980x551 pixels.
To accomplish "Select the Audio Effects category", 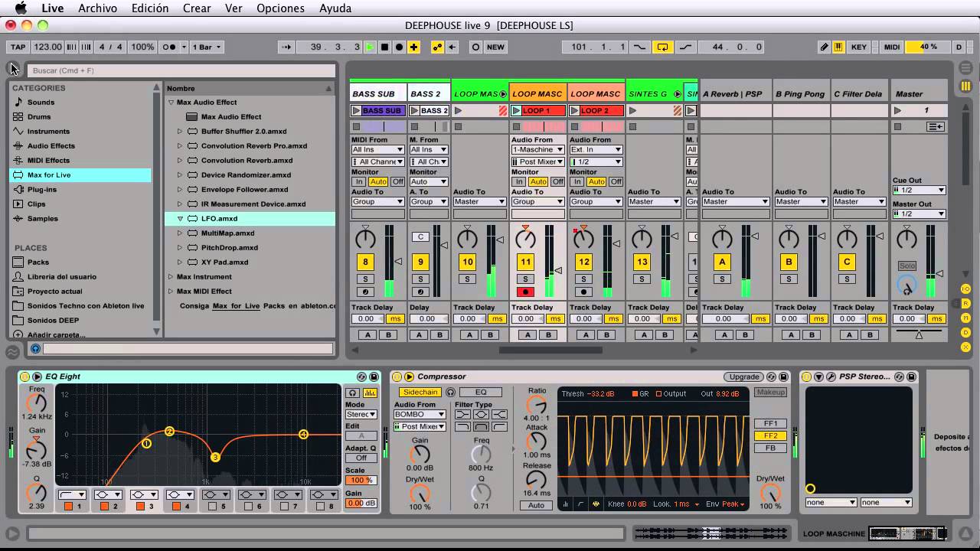I will [x=51, y=145].
